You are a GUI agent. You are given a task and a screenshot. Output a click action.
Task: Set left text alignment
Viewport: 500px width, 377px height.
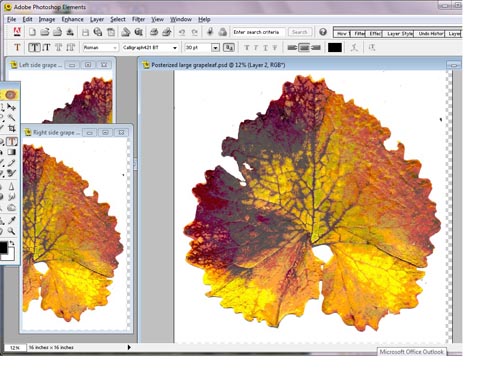click(292, 48)
